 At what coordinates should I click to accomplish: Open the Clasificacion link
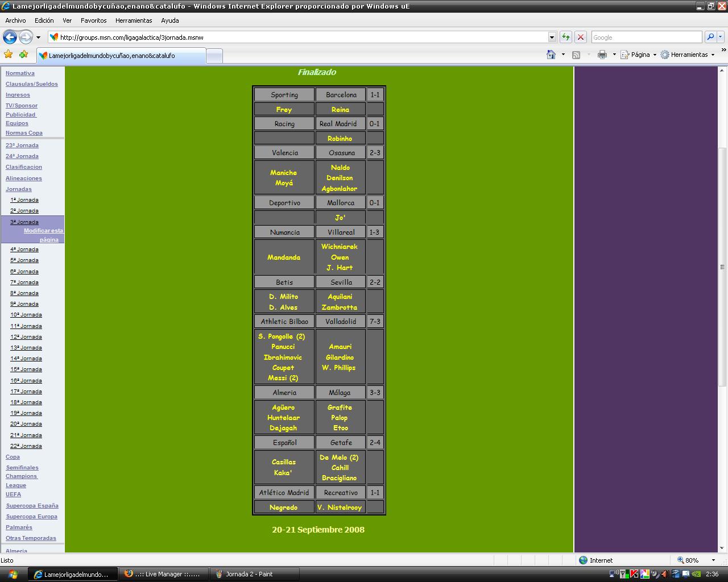24,167
